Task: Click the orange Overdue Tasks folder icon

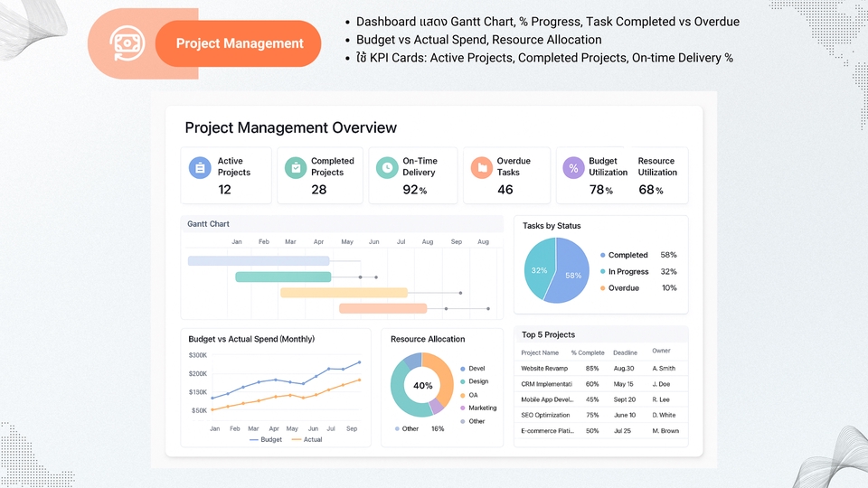Action: pyautogui.click(x=482, y=168)
